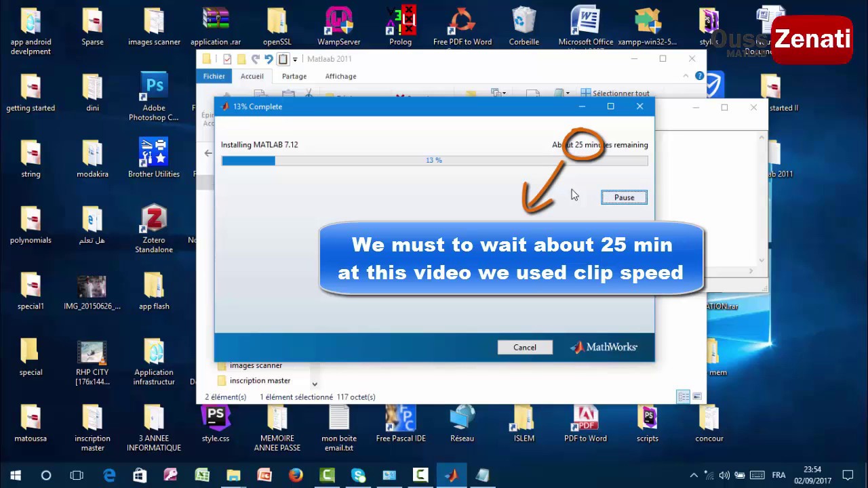Switch to the Accueil ribbon tab

click(252, 76)
